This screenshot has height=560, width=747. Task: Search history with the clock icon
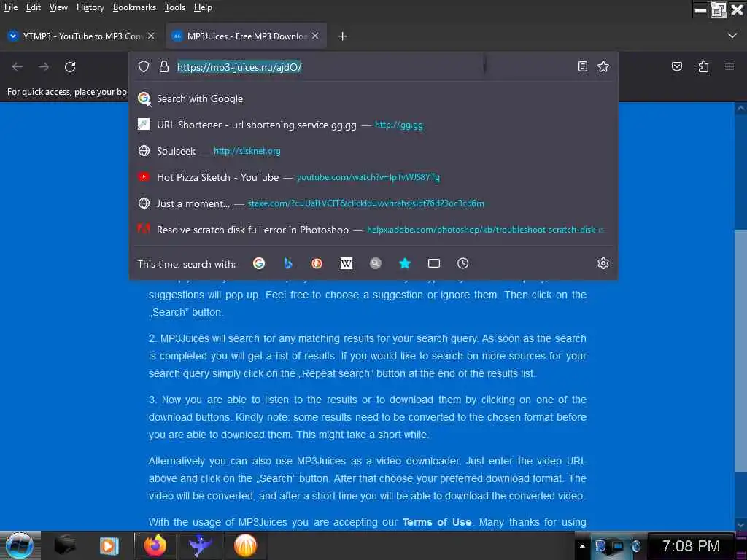coord(463,263)
